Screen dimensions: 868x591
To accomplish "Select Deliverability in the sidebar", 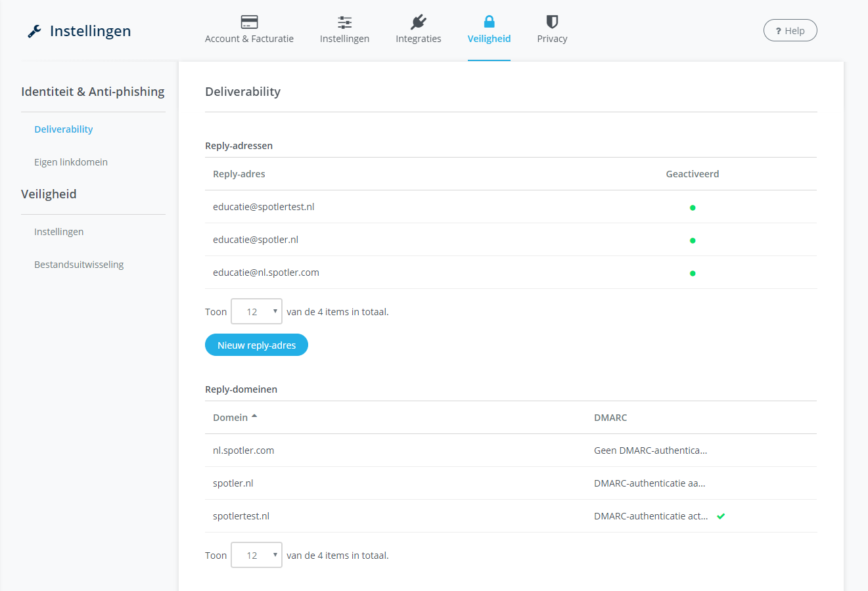I will [x=64, y=129].
